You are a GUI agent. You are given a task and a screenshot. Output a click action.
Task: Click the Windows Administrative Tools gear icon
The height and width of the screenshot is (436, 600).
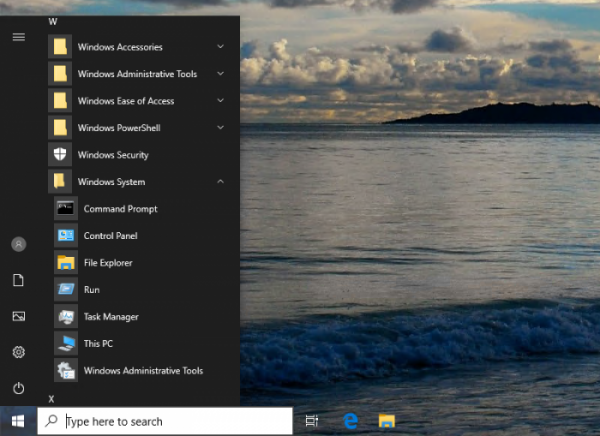(66, 371)
